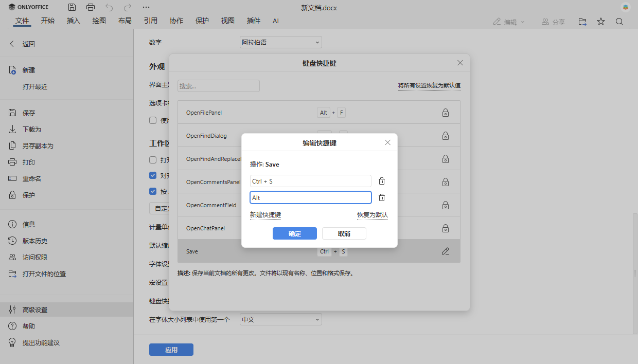This screenshot has height=364, width=638.
Task: Click the Undo arrow icon
Action: [109, 7]
